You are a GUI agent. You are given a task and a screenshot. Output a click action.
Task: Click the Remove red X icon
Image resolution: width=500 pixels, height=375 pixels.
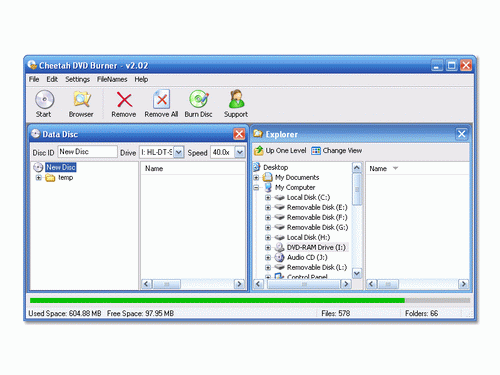(124, 100)
